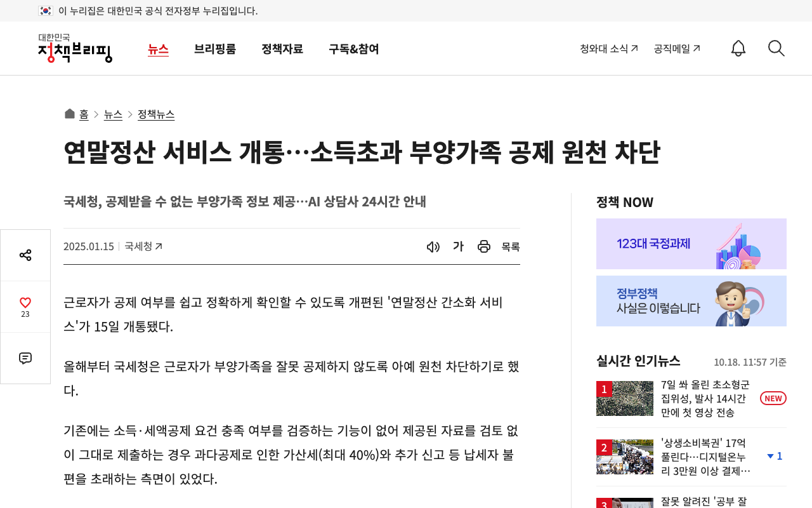Change font size with 가 button

click(x=458, y=246)
